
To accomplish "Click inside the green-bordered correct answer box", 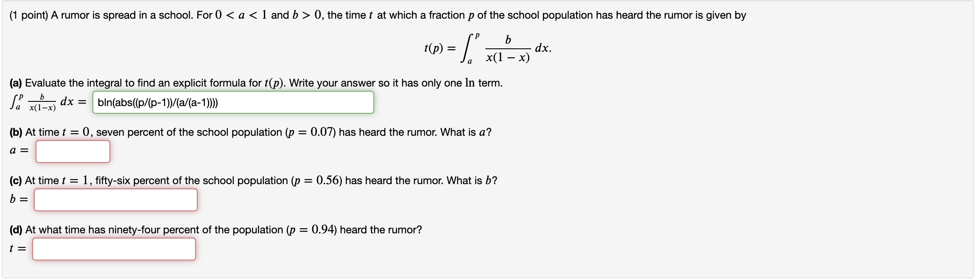I will [233, 102].
